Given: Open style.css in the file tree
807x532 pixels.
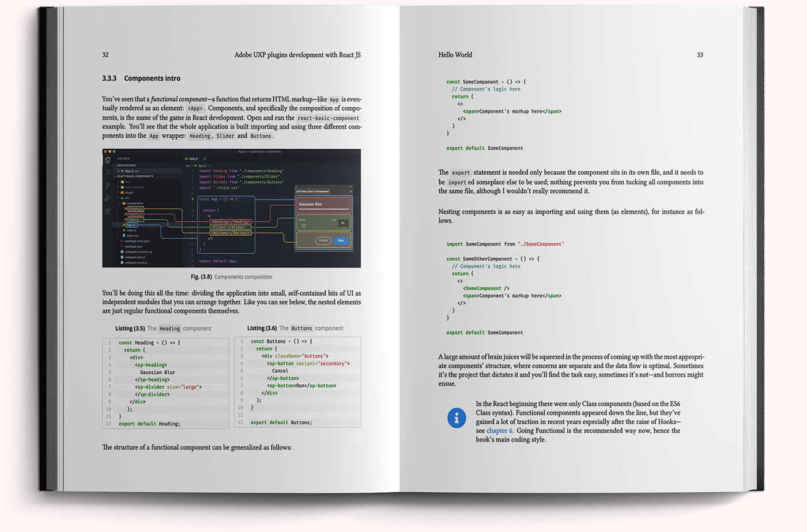Looking at the screenshot, I should (x=131, y=236).
